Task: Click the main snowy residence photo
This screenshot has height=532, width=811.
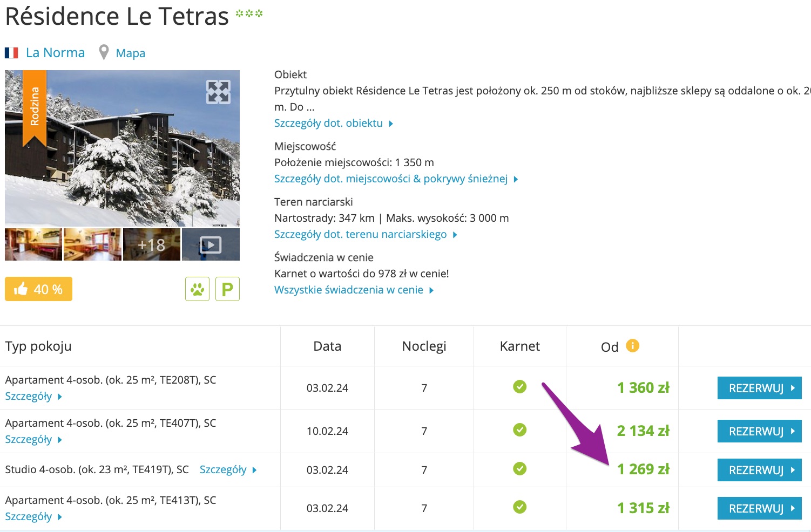Action: pyautogui.click(x=122, y=148)
